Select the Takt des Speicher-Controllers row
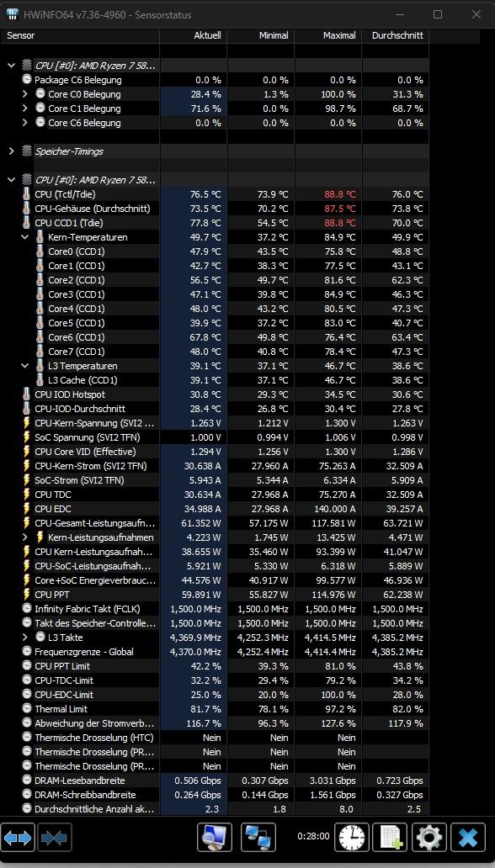 pyautogui.click(x=215, y=623)
